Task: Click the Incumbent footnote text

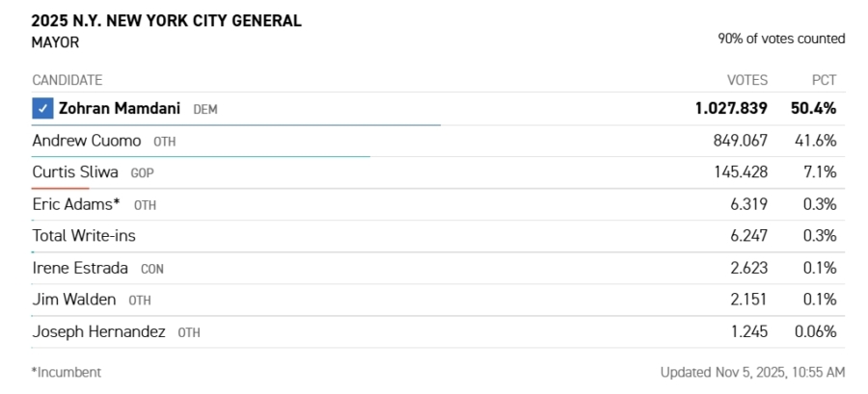Action: [x=67, y=372]
